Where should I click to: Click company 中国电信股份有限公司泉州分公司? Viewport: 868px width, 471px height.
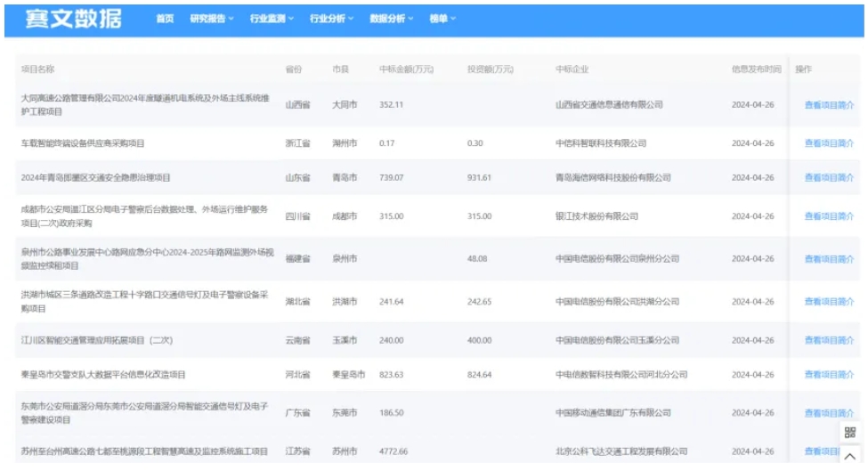tap(617, 258)
